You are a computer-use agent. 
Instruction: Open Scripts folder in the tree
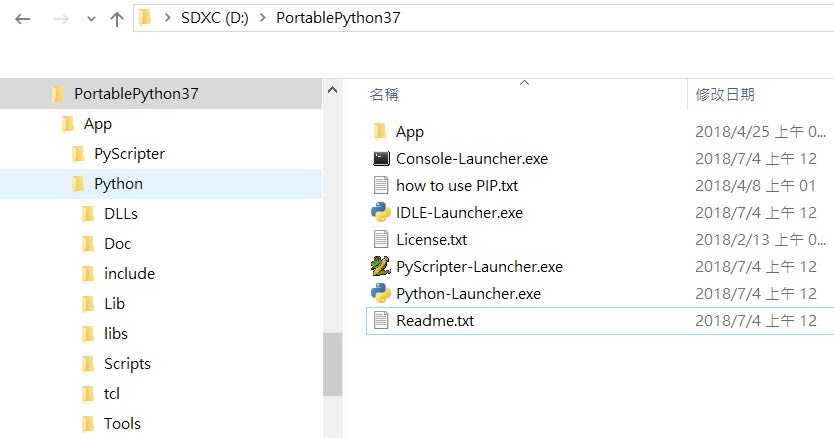[127, 364]
